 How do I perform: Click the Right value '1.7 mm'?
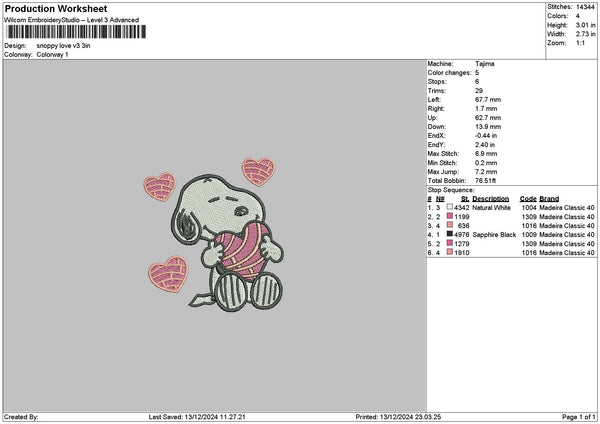[x=486, y=109]
